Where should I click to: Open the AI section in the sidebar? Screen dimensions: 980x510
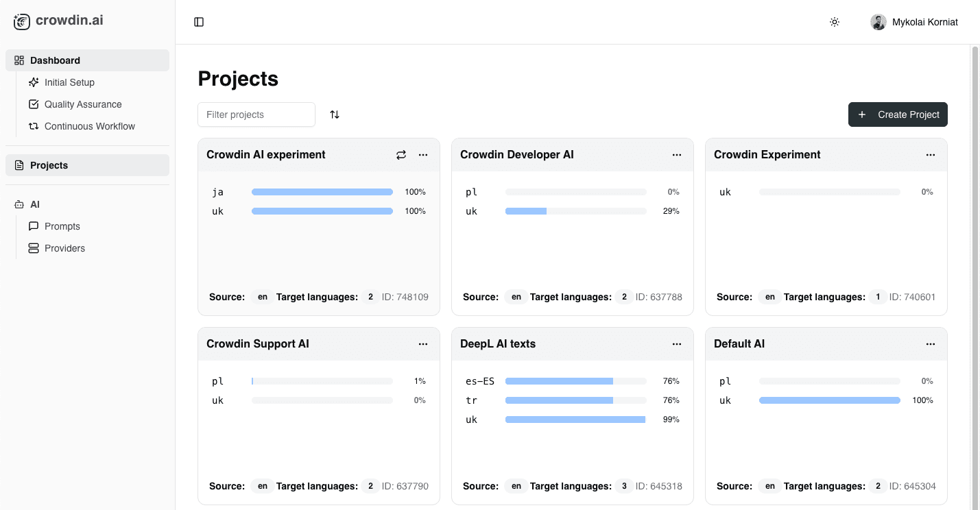tap(34, 204)
